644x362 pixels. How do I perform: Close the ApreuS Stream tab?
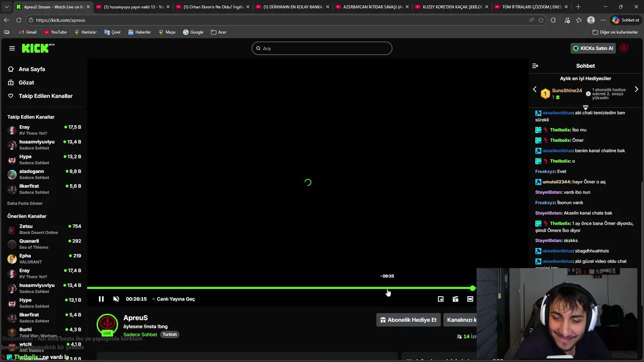click(88, 7)
